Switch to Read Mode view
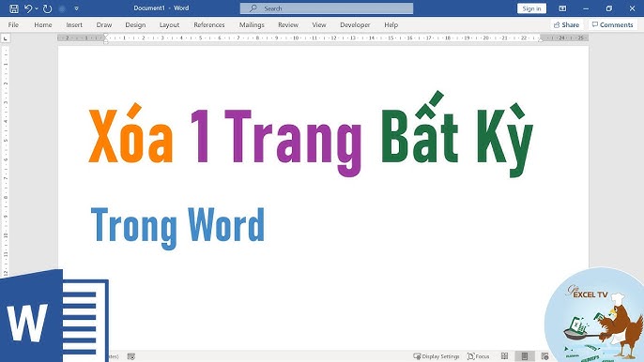 [504, 356]
